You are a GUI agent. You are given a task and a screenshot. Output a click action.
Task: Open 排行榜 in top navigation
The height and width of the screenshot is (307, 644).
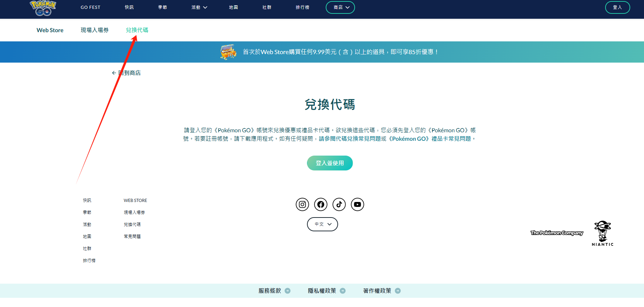[x=302, y=7]
